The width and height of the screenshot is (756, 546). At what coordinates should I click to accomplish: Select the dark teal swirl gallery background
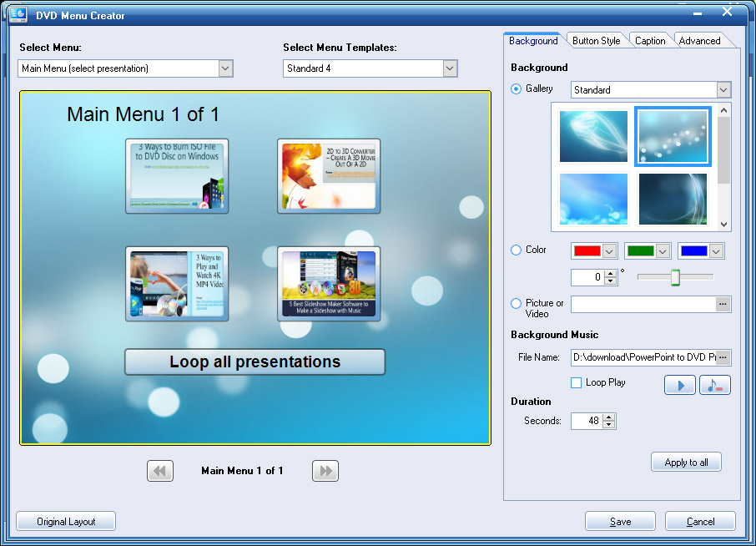(673, 199)
